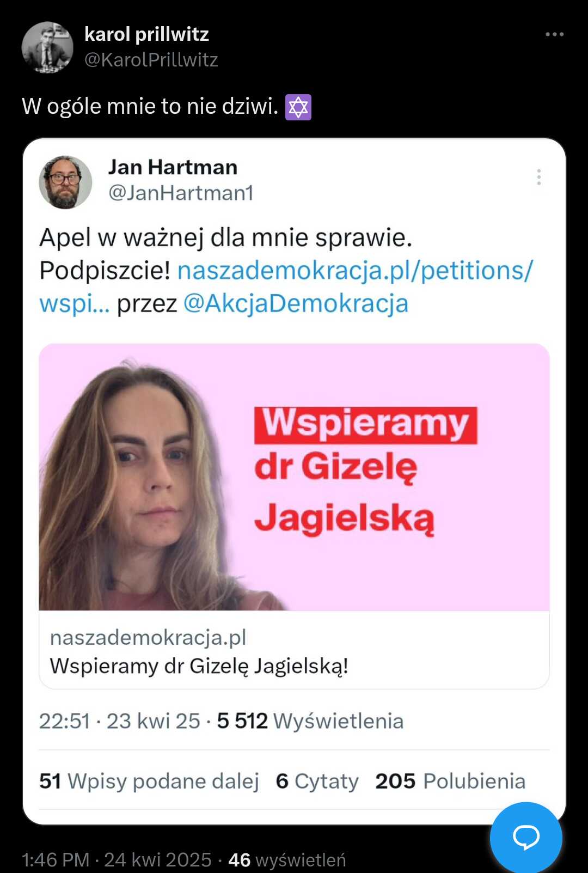Open the naszademokracja.pl card title

[199, 666]
